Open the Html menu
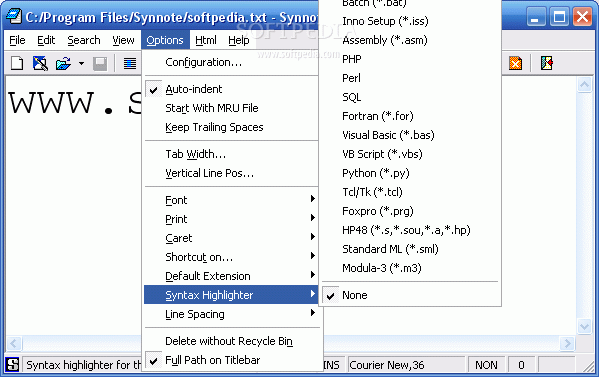Viewport: 599px width, 377px height. click(206, 40)
